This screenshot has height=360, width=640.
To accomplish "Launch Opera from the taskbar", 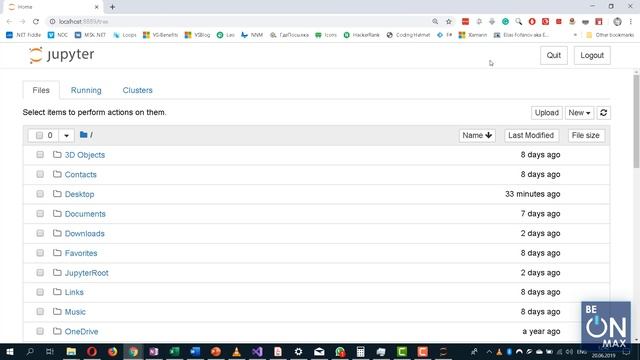I will (92, 351).
